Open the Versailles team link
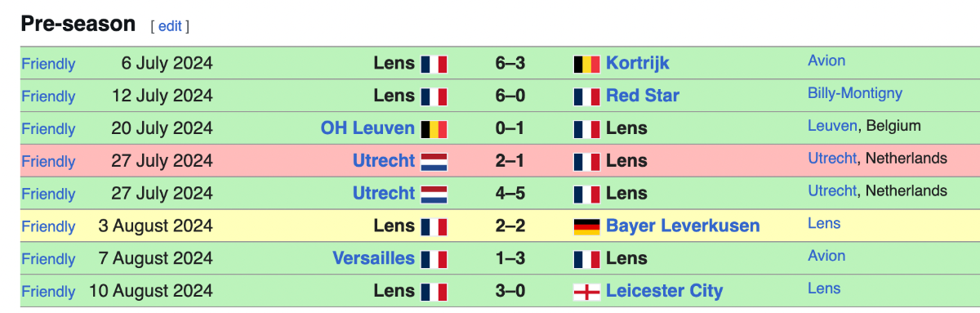The height and width of the screenshot is (313, 980). [x=374, y=258]
